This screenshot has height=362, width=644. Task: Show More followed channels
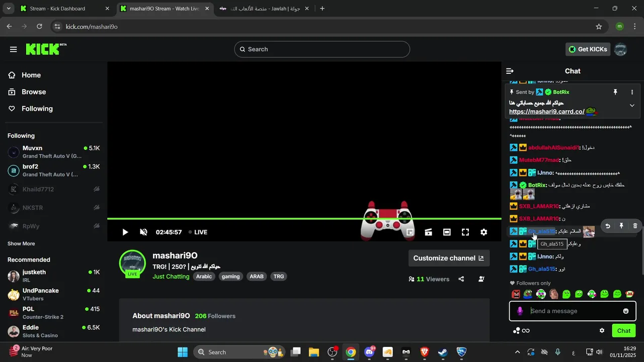(21, 244)
